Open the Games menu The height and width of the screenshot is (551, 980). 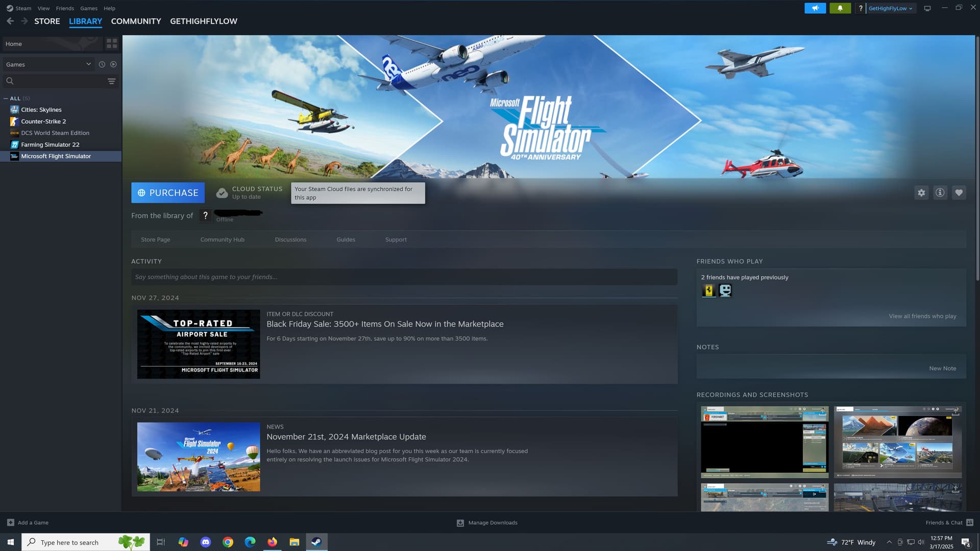(x=89, y=8)
